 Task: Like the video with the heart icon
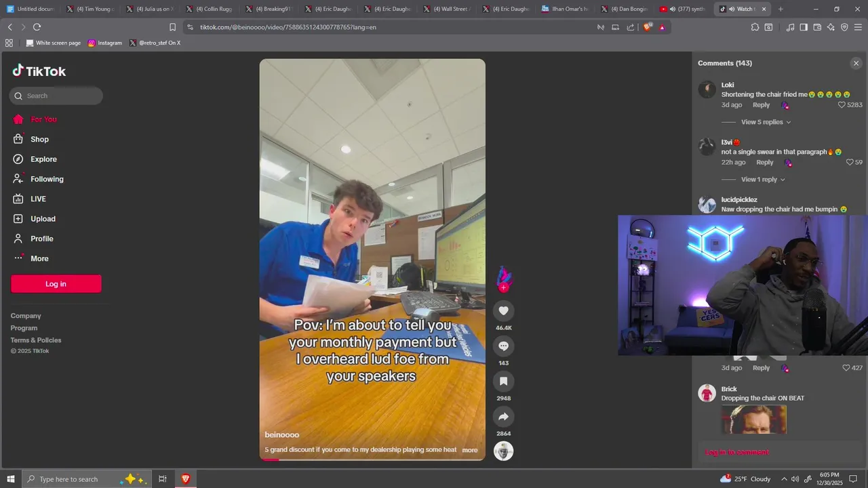point(503,311)
